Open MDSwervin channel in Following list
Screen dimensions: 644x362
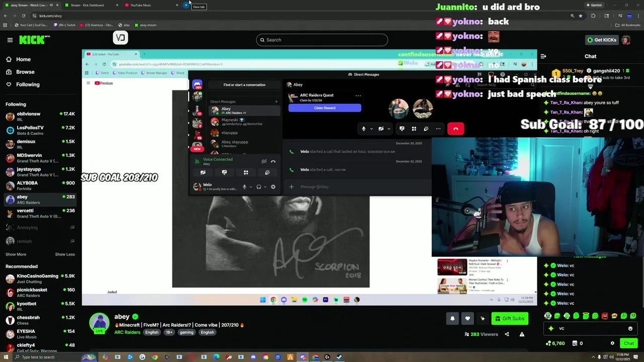[40, 158]
